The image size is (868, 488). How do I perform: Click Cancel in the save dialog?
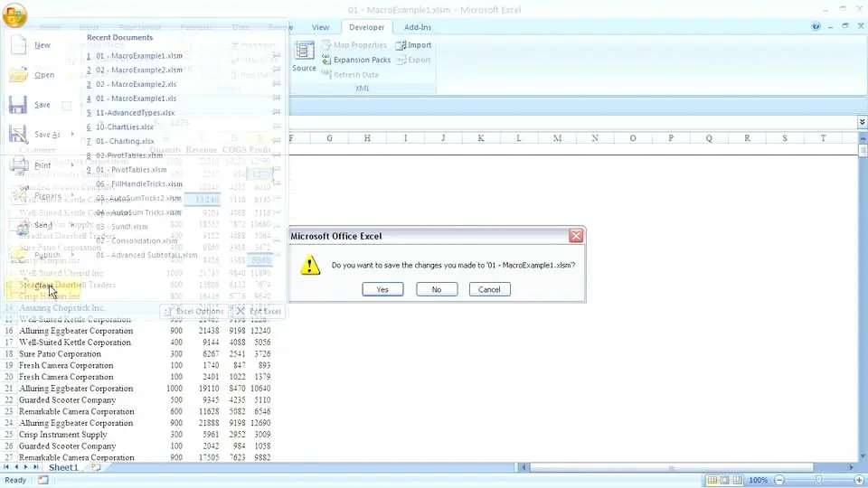[x=489, y=289]
